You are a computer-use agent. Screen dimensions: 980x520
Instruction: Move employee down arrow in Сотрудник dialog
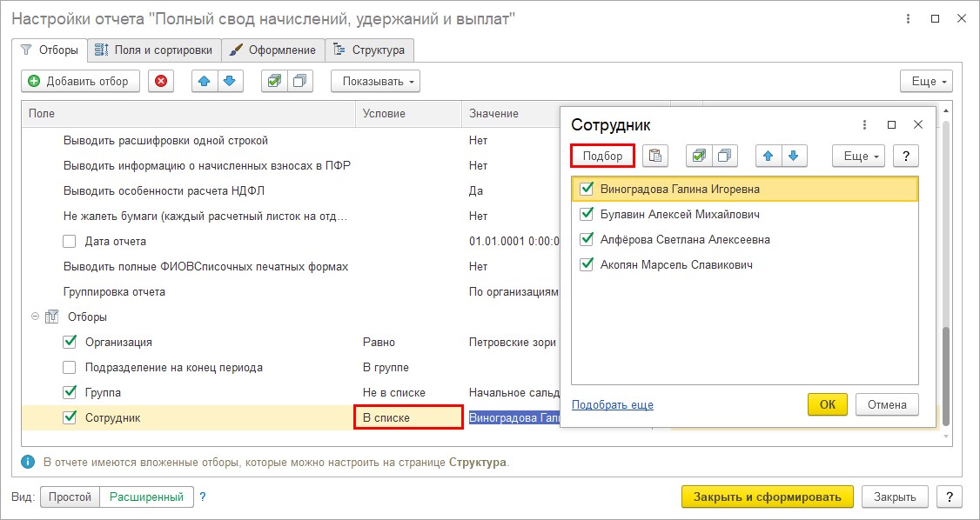794,156
